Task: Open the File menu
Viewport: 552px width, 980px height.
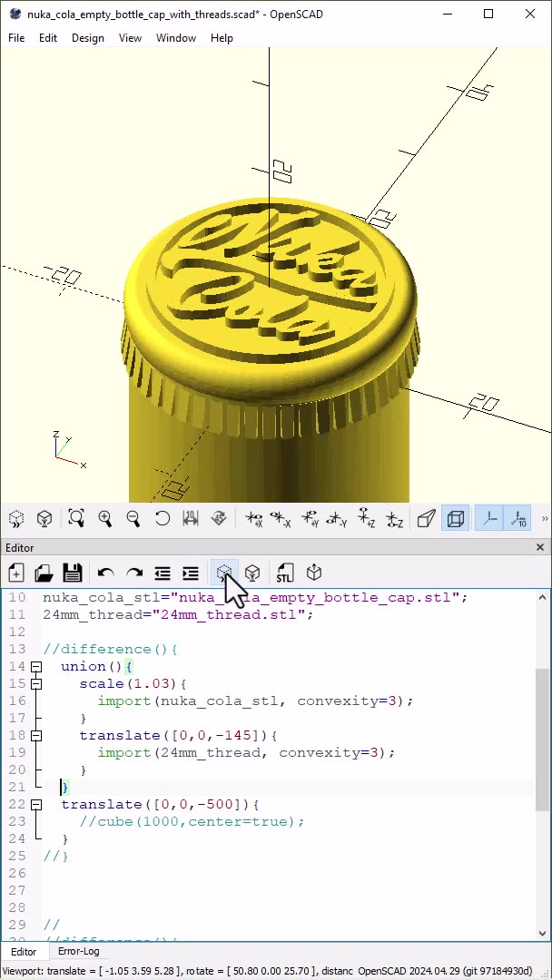Action: pyautogui.click(x=16, y=38)
